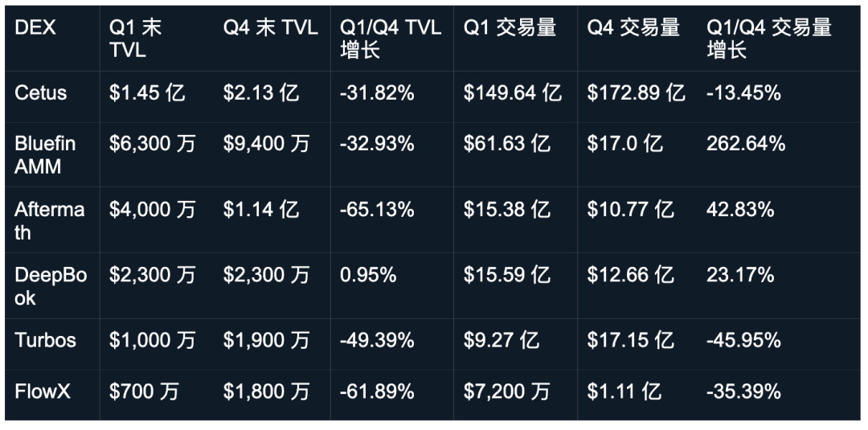Viewport: 868px width, 430px height.
Task: Click the $6,300 万 Bluefin TVL cell
Action: click(x=152, y=145)
